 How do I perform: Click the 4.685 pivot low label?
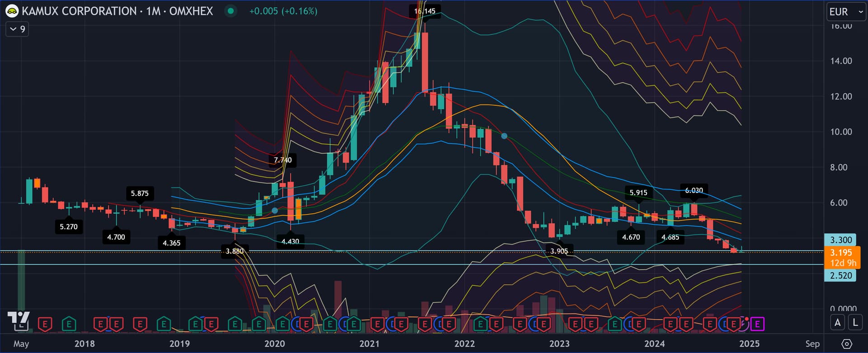pos(670,237)
